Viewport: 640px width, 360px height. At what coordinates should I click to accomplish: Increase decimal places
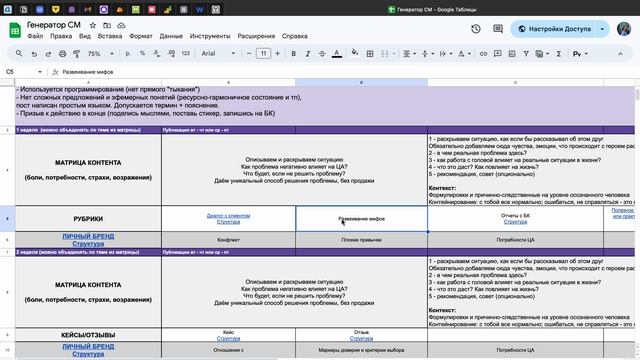pos(171,53)
